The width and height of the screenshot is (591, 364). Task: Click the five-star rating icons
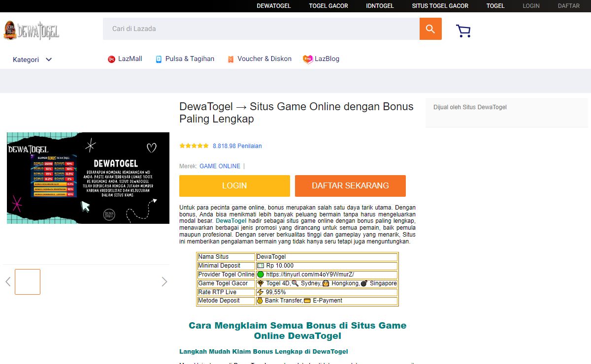[194, 146]
